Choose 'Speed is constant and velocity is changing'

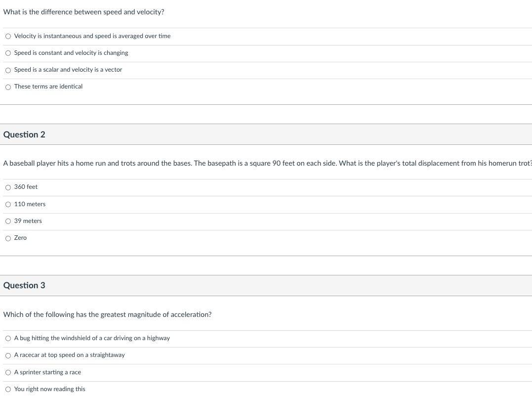[8, 53]
